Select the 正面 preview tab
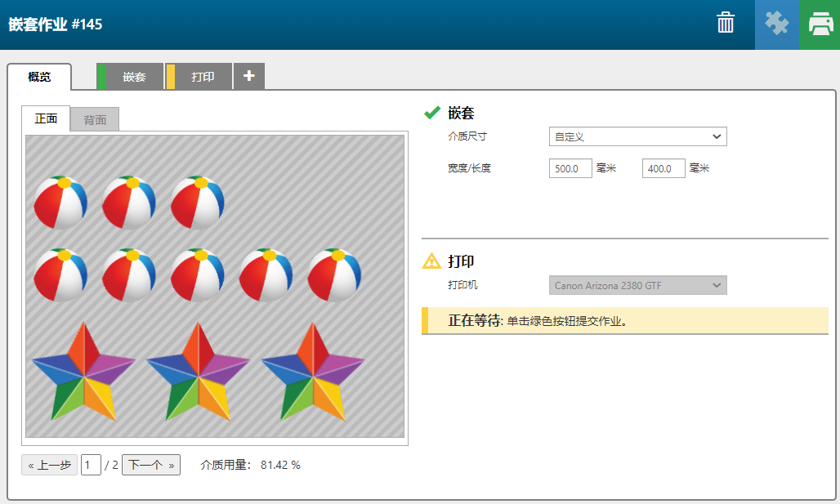 tap(46, 118)
